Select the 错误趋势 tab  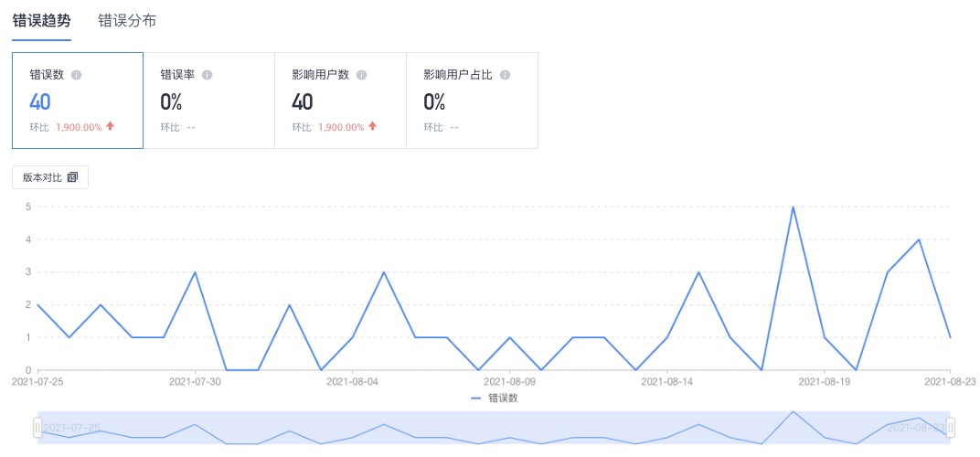(41, 21)
